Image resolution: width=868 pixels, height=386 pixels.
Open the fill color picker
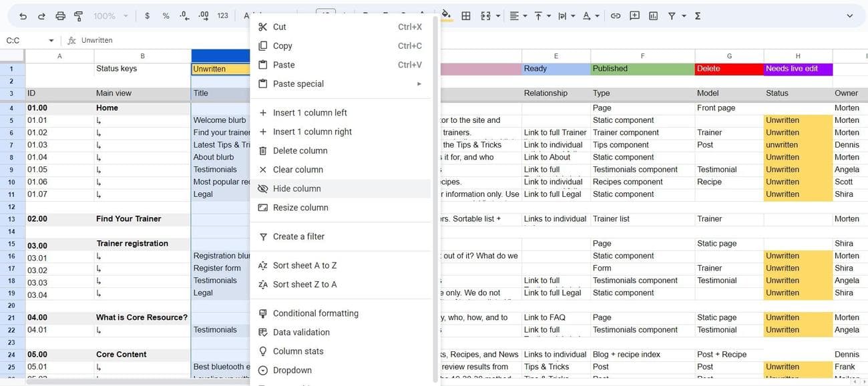tap(446, 15)
